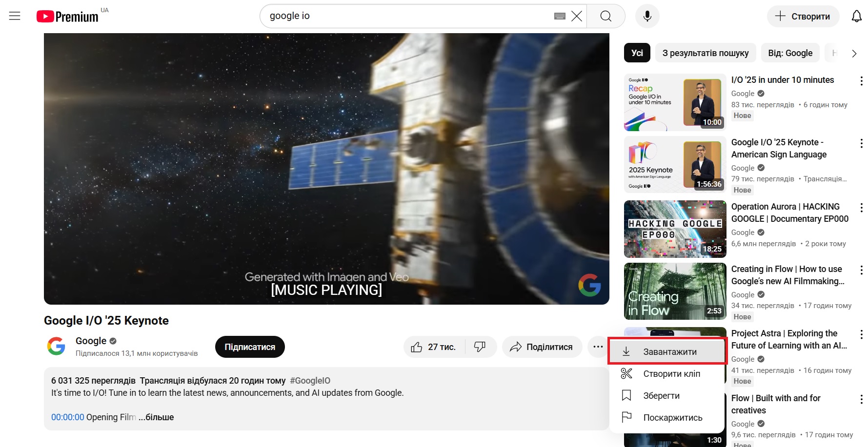The width and height of the screenshot is (868, 447).
Task: Open options for the Creating in Flow video
Action: coord(861,270)
